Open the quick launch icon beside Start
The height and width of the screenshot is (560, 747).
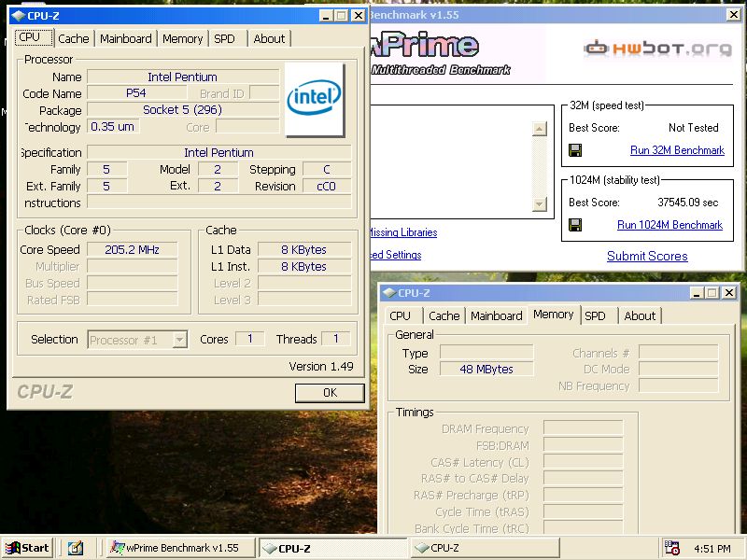[75, 548]
